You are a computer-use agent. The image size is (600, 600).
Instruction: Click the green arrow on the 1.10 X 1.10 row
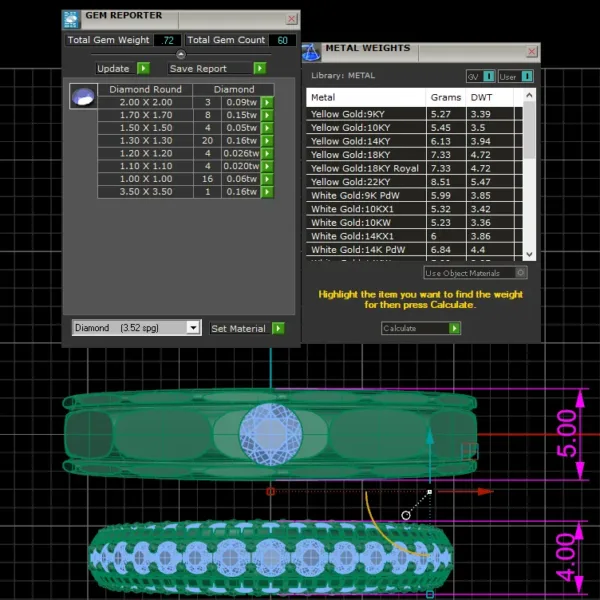click(x=267, y=166)
